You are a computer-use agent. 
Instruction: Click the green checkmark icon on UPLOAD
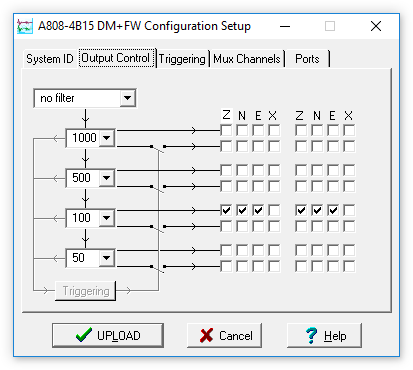[84, 335]
